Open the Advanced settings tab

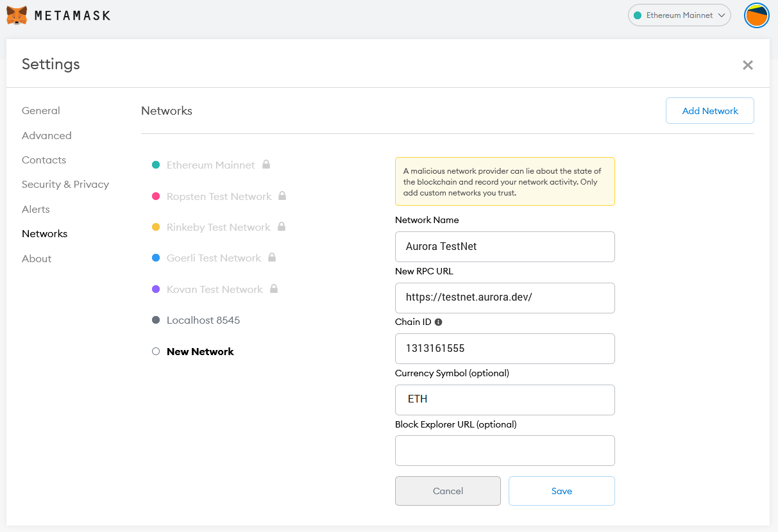47,135
